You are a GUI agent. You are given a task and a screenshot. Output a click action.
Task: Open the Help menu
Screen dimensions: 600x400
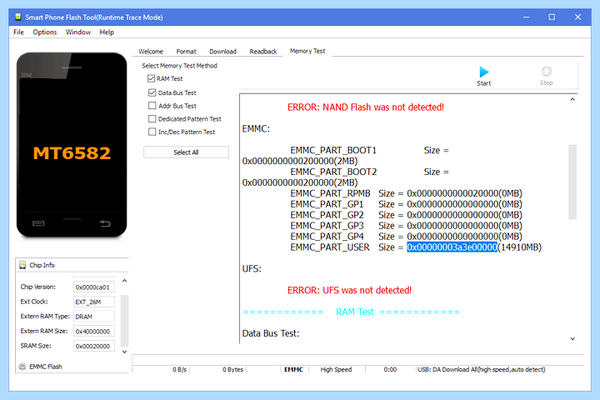coord(107,32)
